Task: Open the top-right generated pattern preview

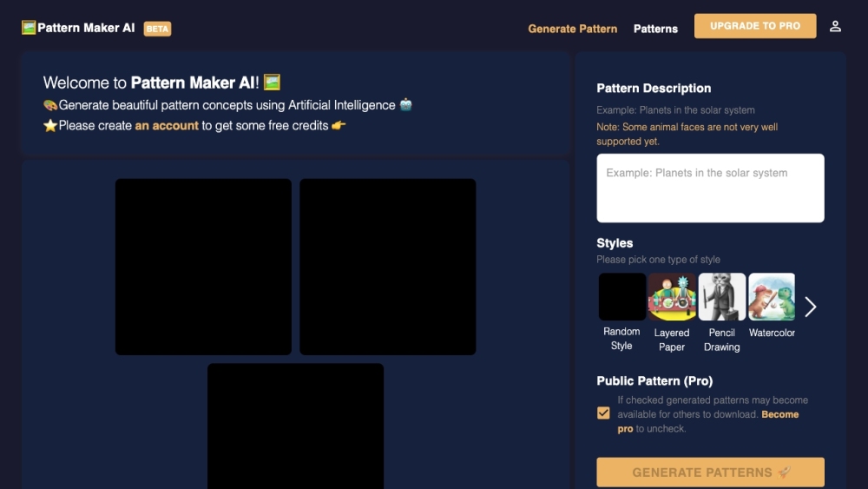Action: pos(387,267)
